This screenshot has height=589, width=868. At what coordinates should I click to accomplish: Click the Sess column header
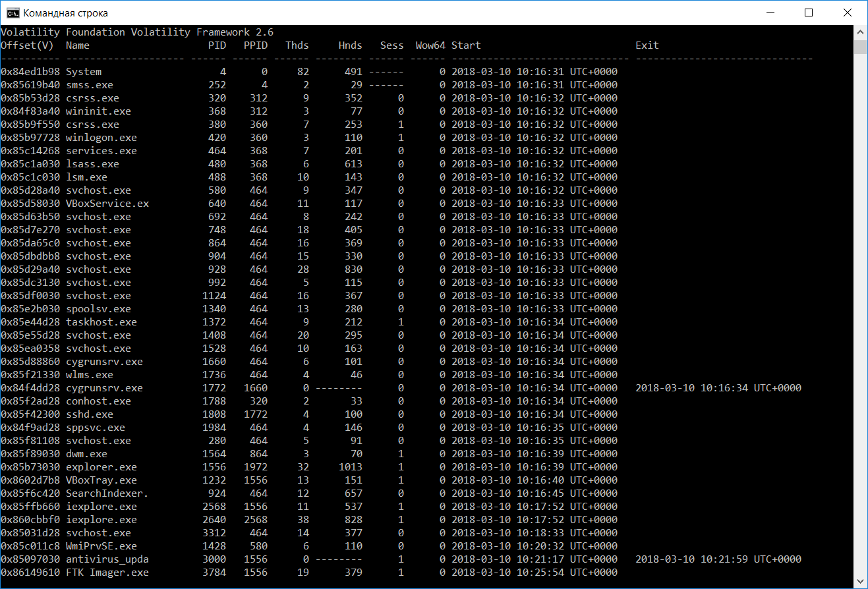(392, 45)
